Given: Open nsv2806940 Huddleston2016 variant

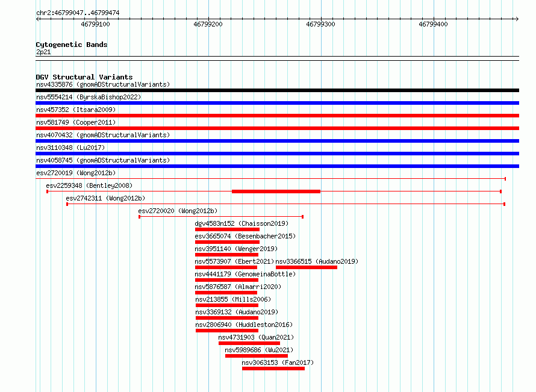Looking at the screenshot, I should [244, 325].
